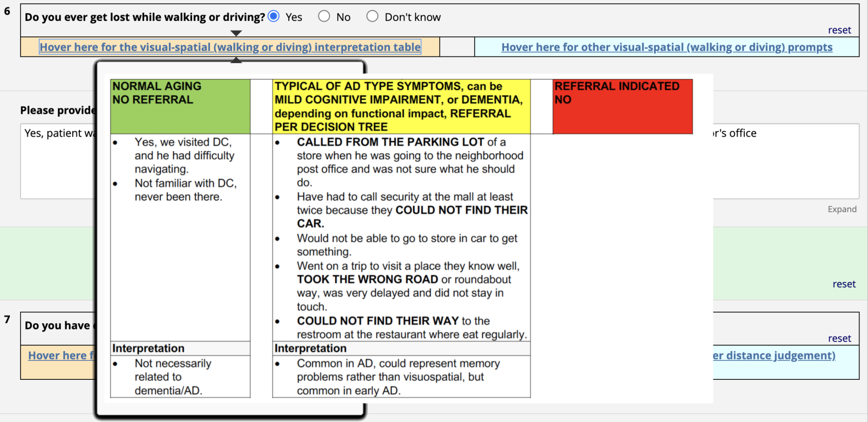Click the TYPICAL OF AD TYPE SYMPTOMS yellow header
Image resolution: width=868 pixels, height=422 pixels.
402,106
